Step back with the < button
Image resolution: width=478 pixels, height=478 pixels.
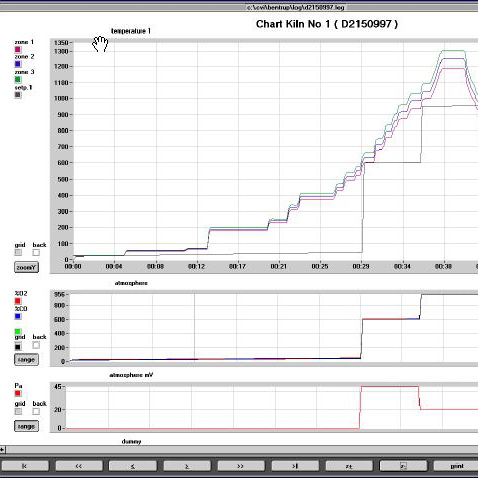(x=133, y=466)
